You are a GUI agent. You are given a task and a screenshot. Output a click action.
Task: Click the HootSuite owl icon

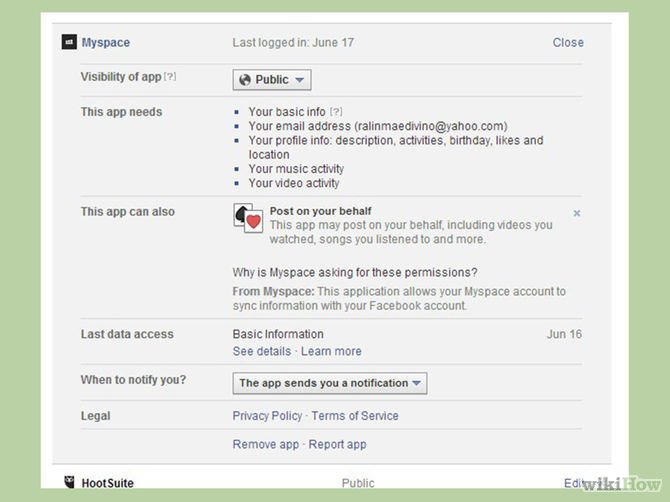click(69, 483)
